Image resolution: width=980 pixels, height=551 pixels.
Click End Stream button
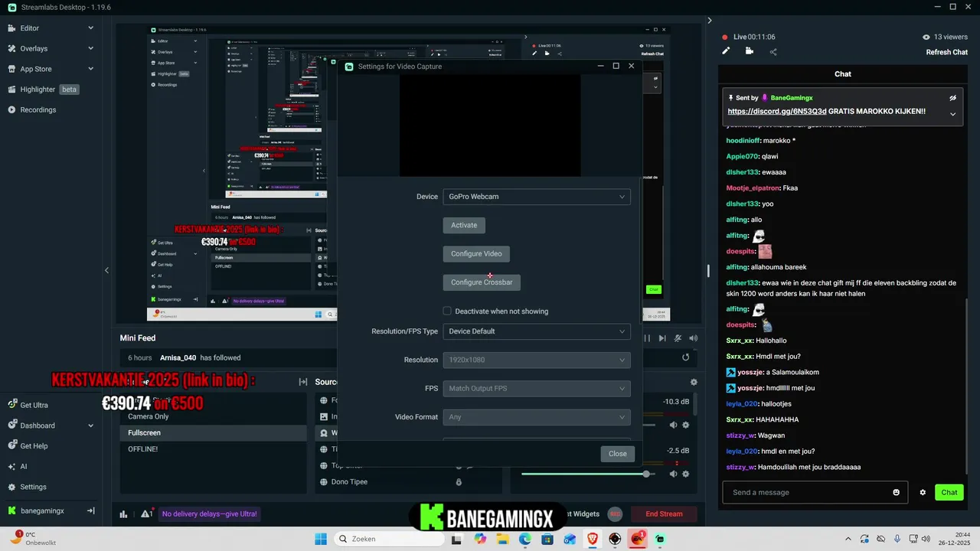click(664, 514)
